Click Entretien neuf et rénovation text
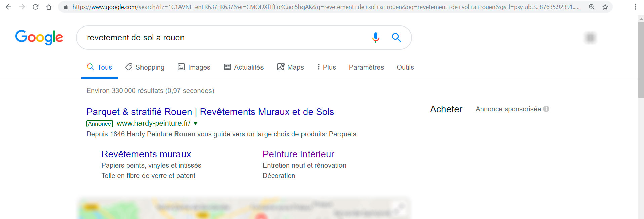 (304, 165)
